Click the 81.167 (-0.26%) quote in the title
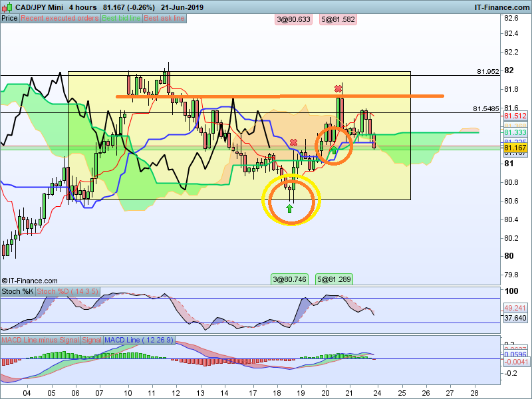Image resolution: width=532 pixels, height=399 pixels. [x=128, y=7]
